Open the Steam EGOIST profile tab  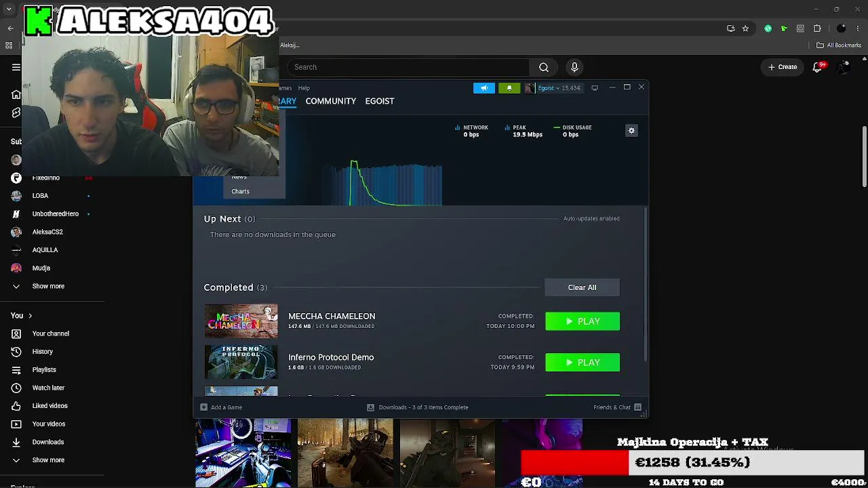(380, 101)
